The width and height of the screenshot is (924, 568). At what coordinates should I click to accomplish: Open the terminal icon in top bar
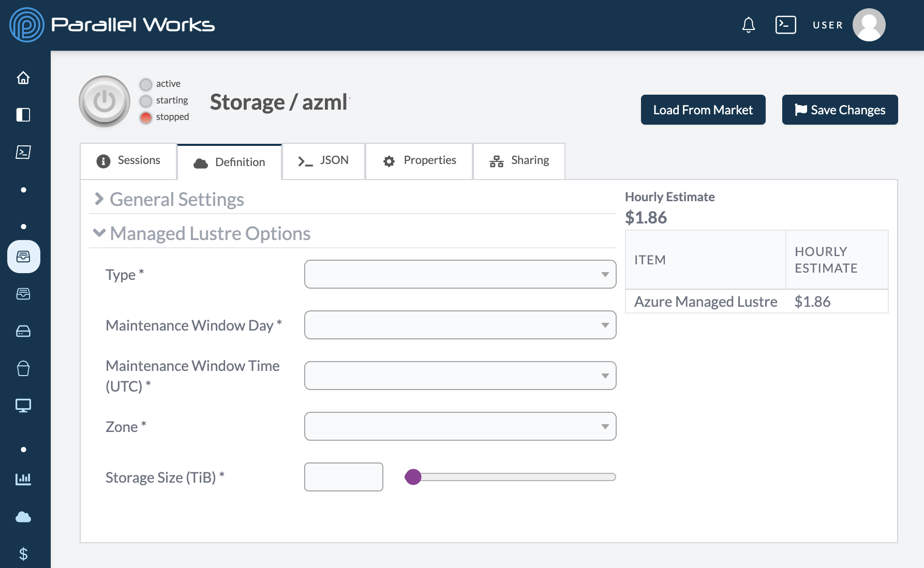click(x=785, y=25)
